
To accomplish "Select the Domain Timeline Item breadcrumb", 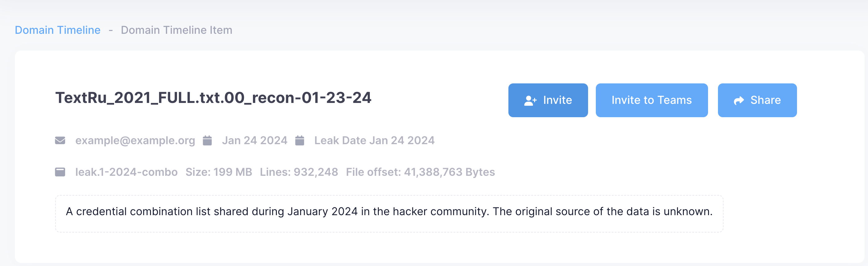I will click(x=176, y=30).
